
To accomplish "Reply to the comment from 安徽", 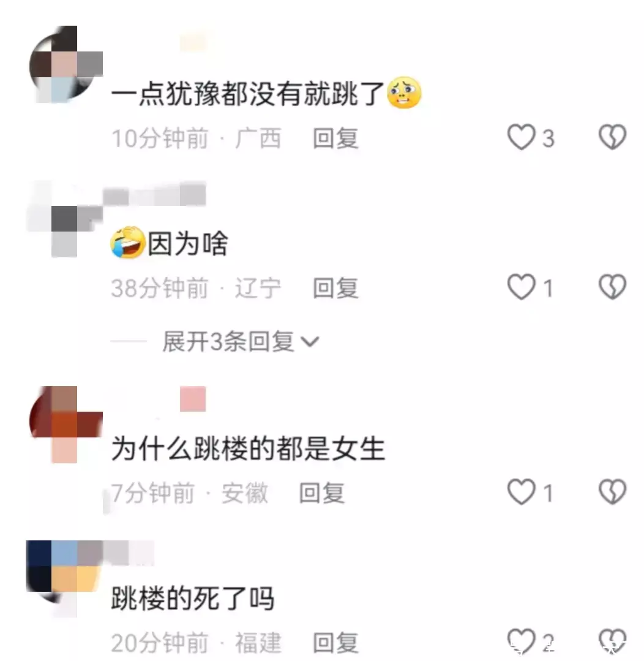I will point(322,493).
